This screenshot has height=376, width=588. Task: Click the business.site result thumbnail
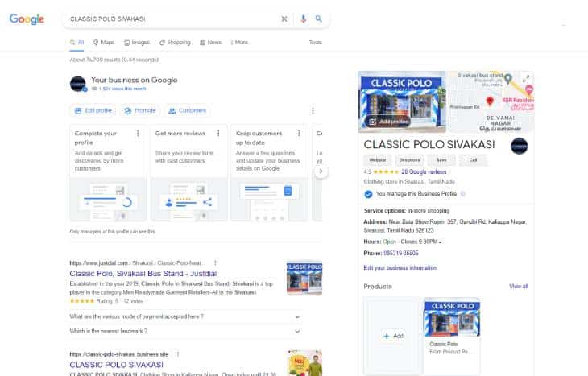tap(304, 363)
